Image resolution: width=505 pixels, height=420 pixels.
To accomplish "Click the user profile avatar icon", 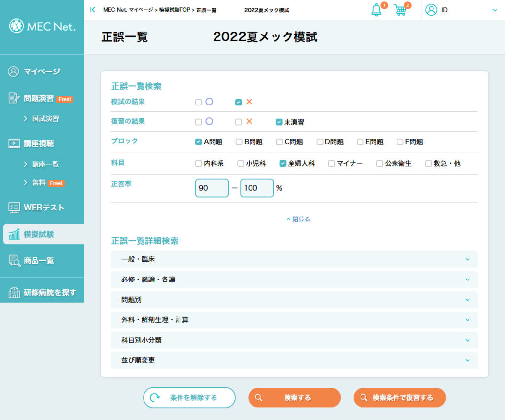I will click(x=431, y=10).
